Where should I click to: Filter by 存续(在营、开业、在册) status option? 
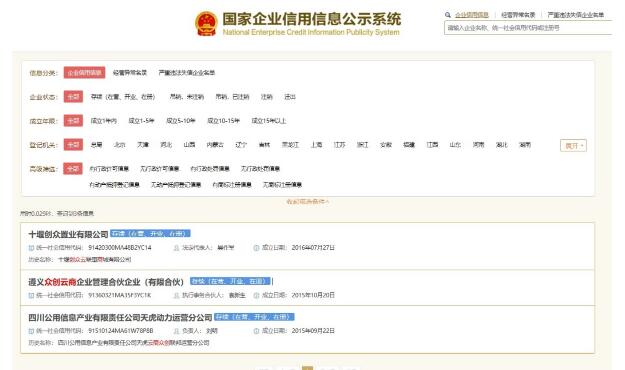(123, 97)
